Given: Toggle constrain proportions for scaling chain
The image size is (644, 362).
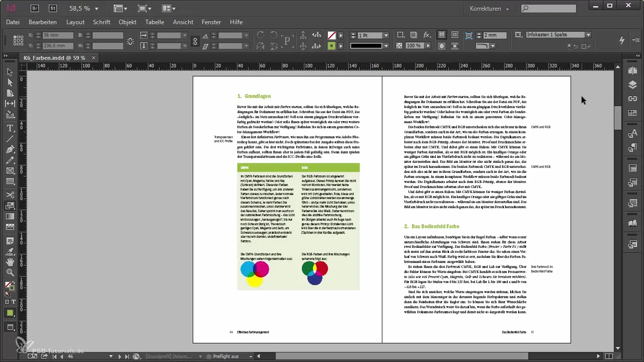Looking at the screenshot, I should (195, 41).
